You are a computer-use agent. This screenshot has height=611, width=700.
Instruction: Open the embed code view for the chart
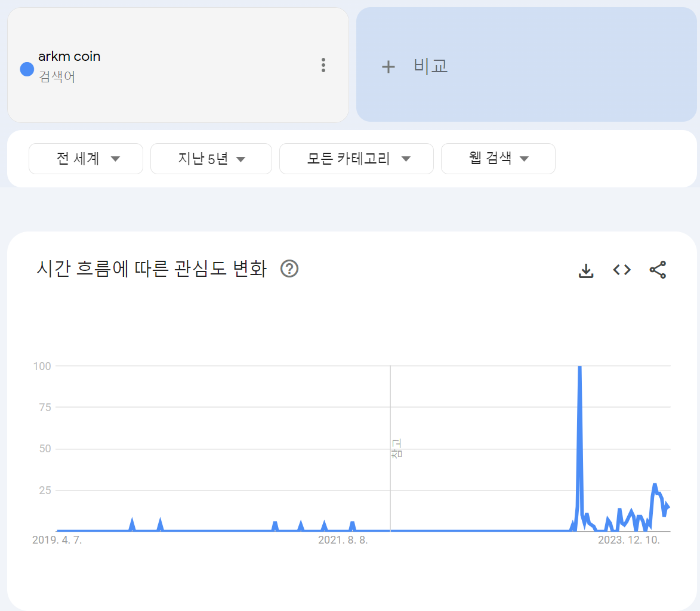pos(621,270)
